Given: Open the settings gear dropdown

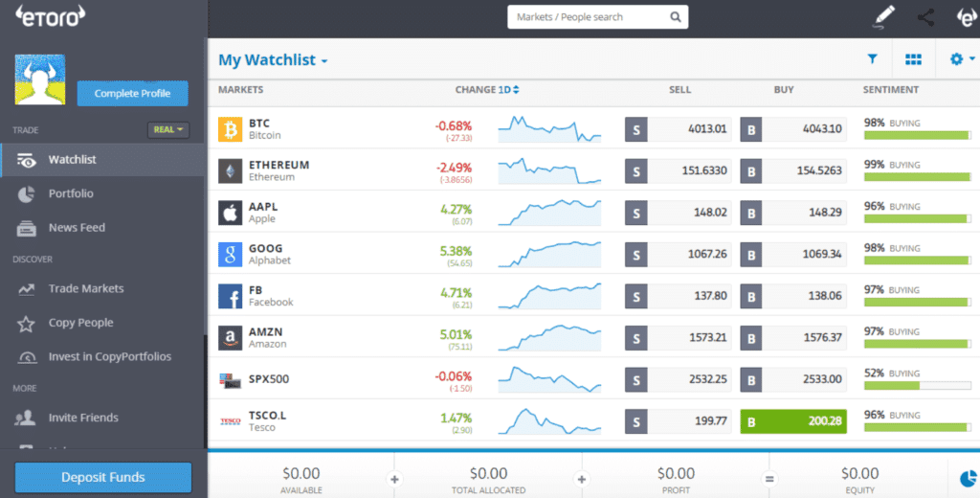Looking at the screenshot, I should 962,59.
